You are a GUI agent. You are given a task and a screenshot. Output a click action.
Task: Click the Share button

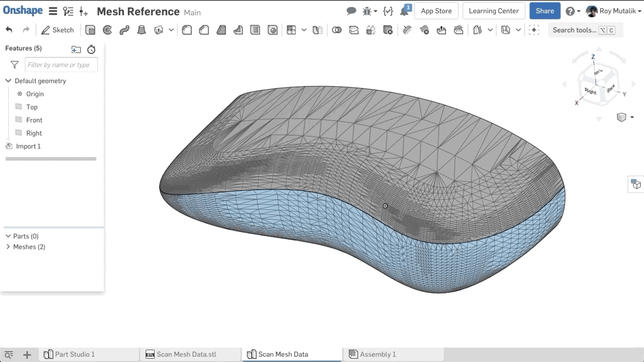pyautogui.click(x=545, y=11)
